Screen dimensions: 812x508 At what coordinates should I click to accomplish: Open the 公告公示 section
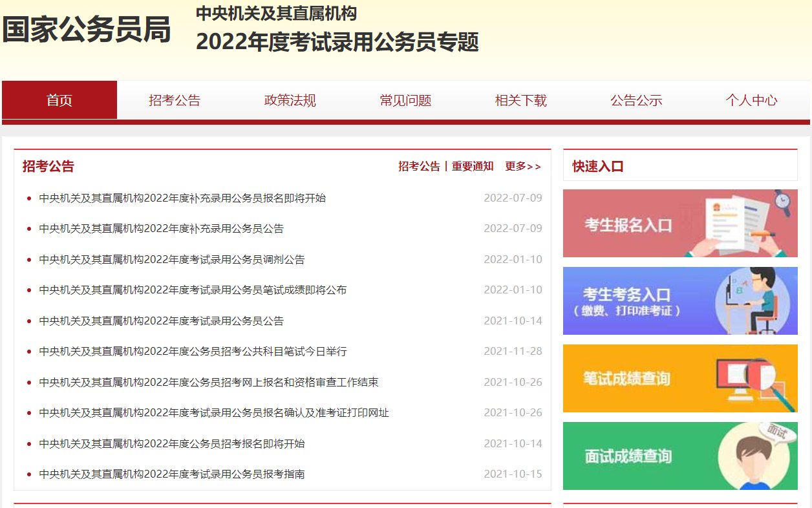[636, 100]
